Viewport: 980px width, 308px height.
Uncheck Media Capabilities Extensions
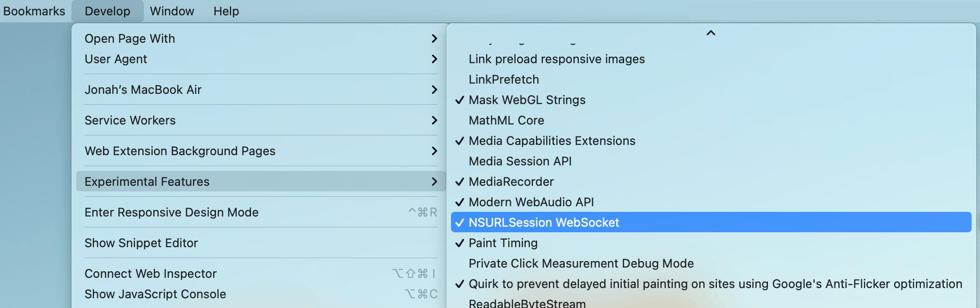pos(552,141)
